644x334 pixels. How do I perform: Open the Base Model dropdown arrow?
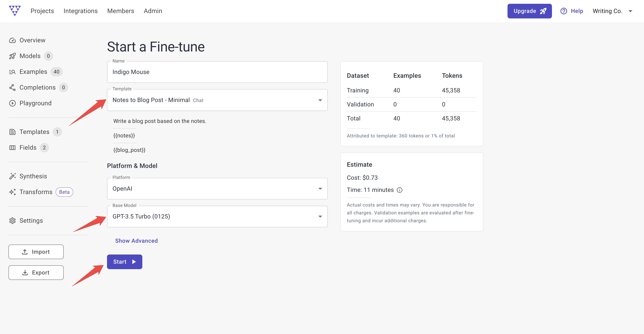[x=320, y=216]
